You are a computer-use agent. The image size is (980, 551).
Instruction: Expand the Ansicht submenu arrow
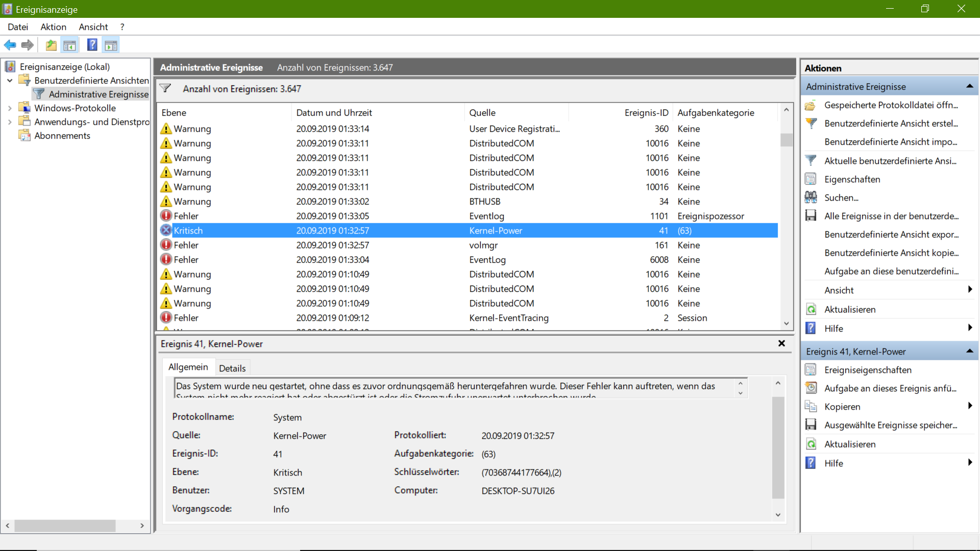coord(970,290)
